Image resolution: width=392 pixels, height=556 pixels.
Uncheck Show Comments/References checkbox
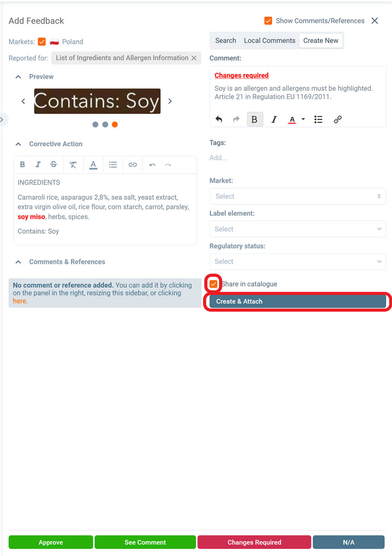tap(268, 21)
